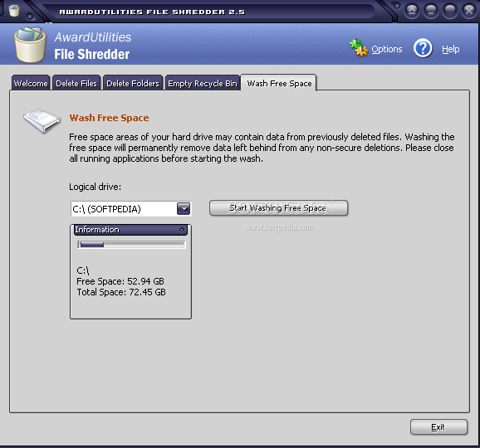Screen dimensions: 480x448
Task: Click the 'Total Space: 72.45 GB' text
Action: (x=121, y=292)
